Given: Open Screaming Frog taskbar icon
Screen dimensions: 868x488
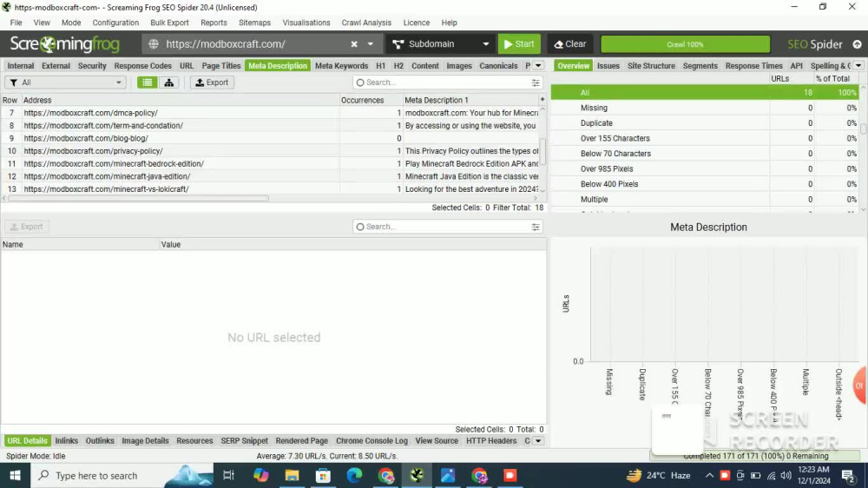Looking at the screenshot, I should point(417,475).
